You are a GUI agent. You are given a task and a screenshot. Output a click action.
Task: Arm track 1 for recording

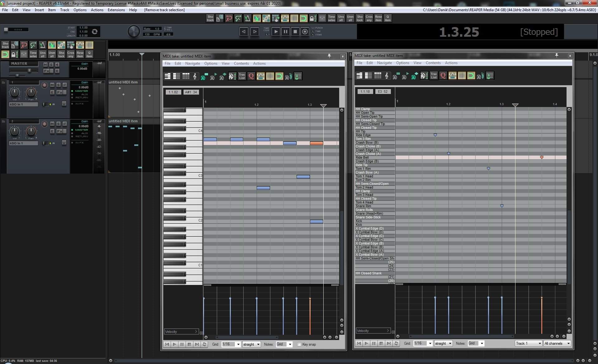coord(44,85)
